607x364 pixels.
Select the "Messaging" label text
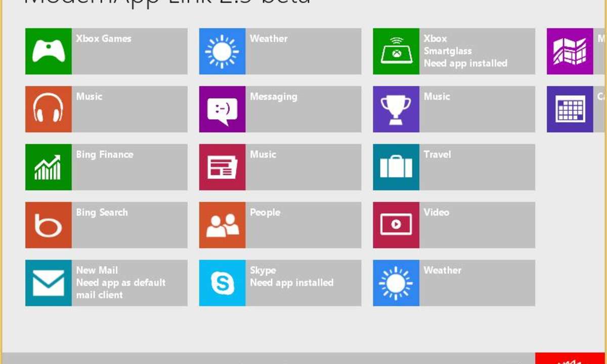click(x=274, y=97)
